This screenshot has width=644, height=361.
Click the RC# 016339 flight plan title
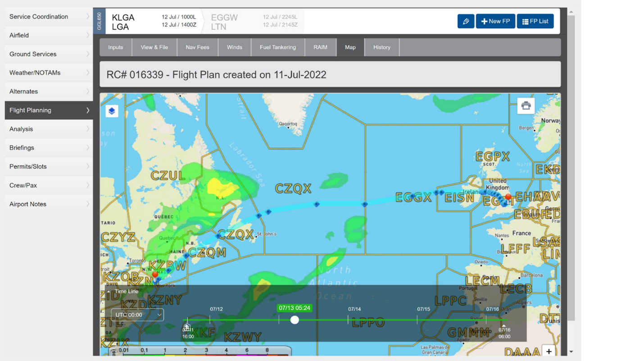pyautogui.click(x=216, y=75)
